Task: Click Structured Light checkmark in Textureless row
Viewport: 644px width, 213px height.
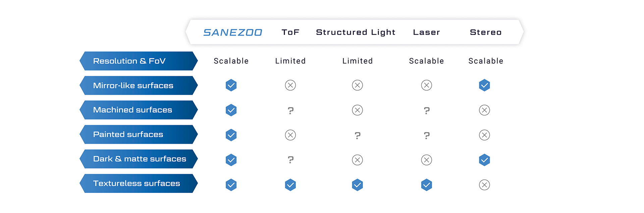Action: point(358,185)
